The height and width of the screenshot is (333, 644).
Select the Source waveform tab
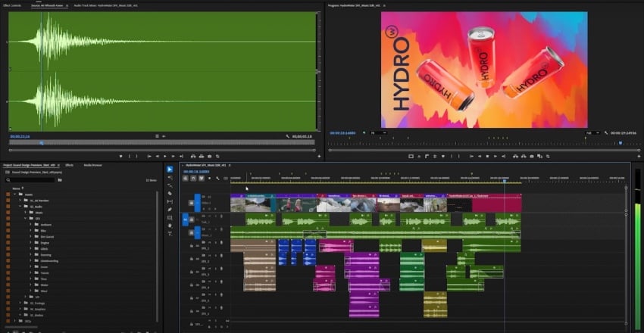point(47,6)
